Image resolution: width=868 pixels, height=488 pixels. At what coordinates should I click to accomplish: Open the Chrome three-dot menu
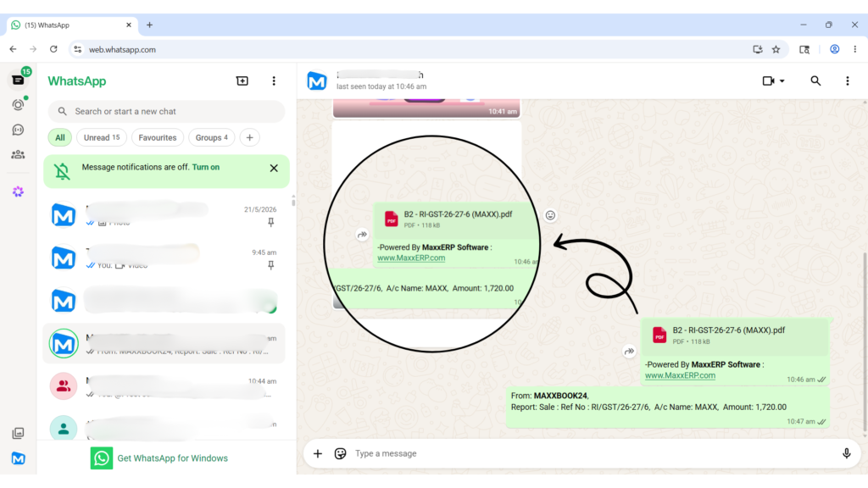(x=854, y=49)
